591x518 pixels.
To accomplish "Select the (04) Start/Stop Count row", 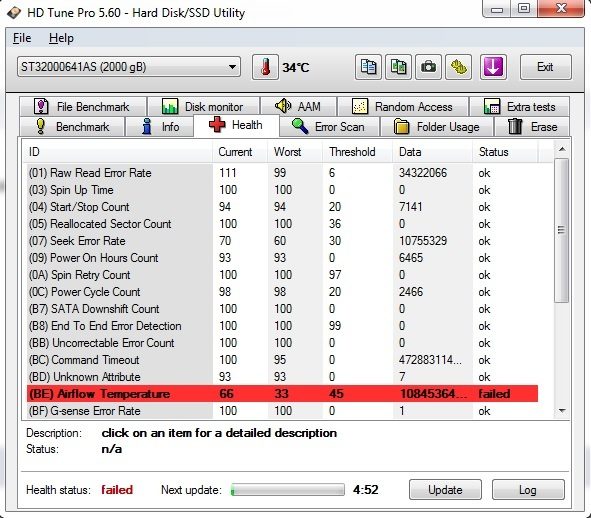I will tap(282, 207).
